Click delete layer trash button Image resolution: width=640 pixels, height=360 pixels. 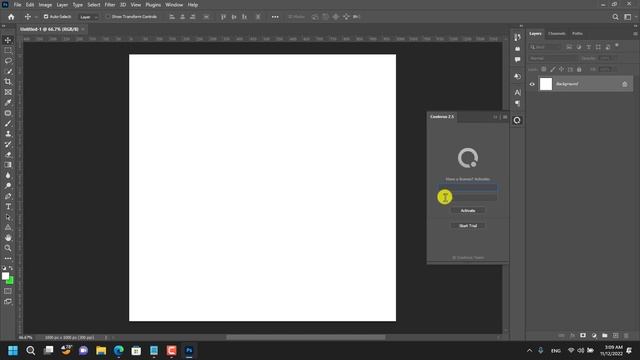[626, 336]
